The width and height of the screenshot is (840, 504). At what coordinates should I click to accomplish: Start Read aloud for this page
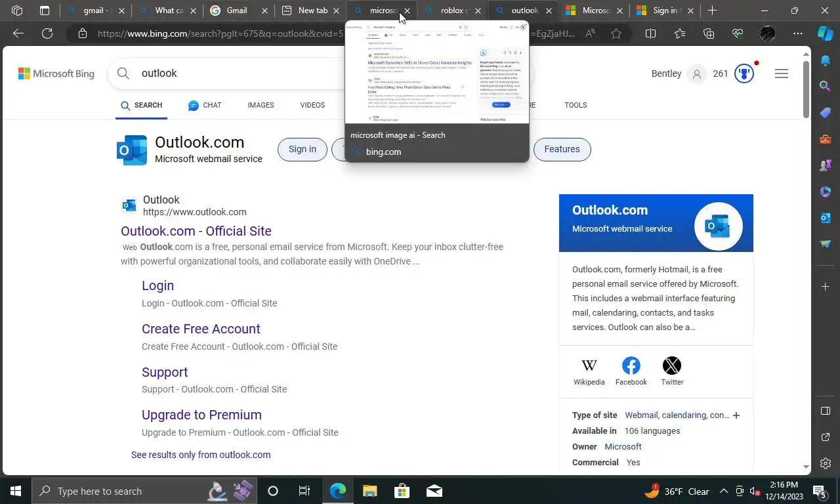click(590, 33)
